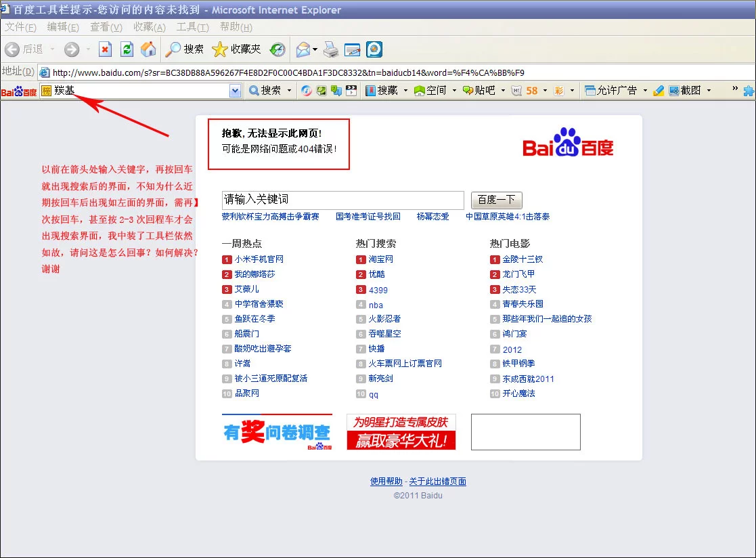Expand the 贴吧 dropdown arrow
The width and height of the screenshot is (756, 558).
(x=503, y=90)
